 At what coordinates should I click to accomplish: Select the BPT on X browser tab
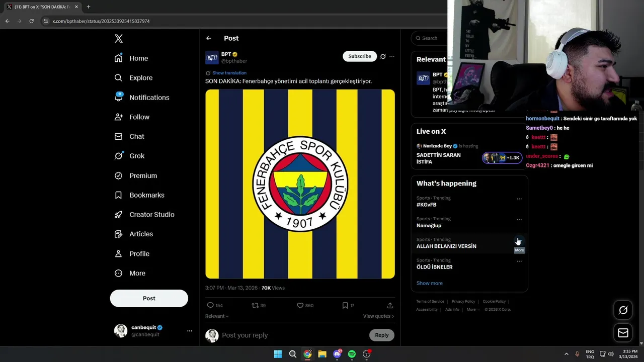click(x=42, y=7)
